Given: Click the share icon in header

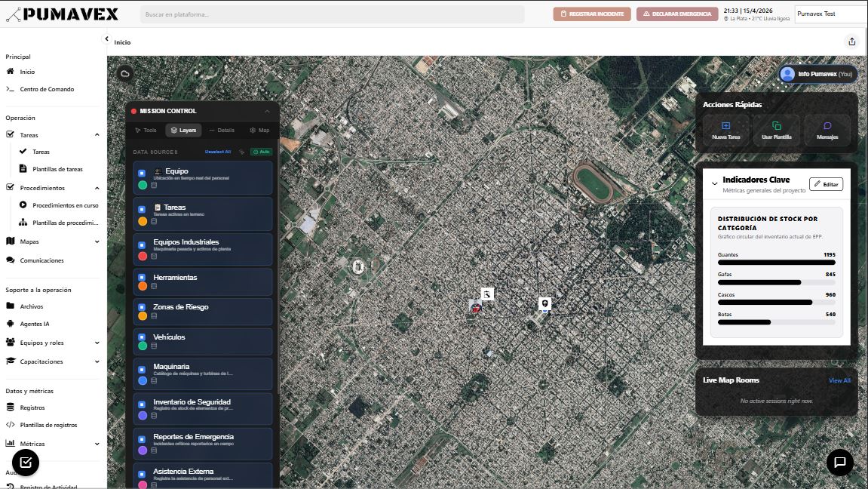Looking at the screenshot, I should (x=852, y=42).
